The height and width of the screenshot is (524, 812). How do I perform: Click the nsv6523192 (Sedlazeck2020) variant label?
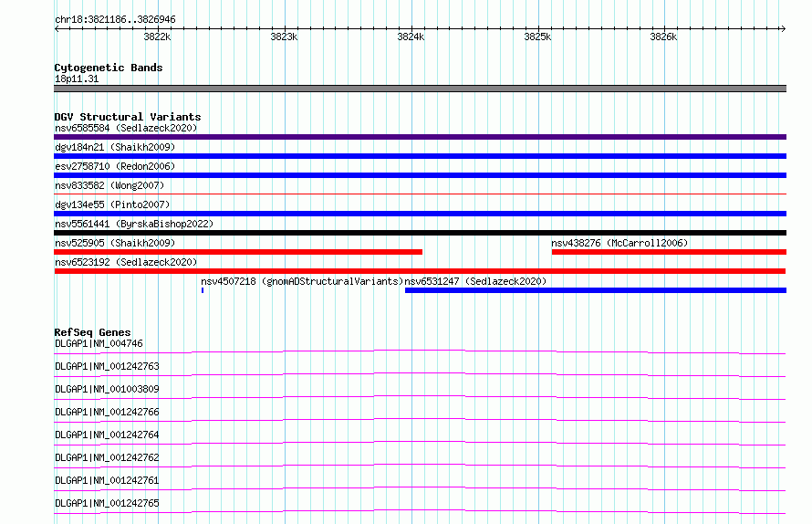click(126, 262)
